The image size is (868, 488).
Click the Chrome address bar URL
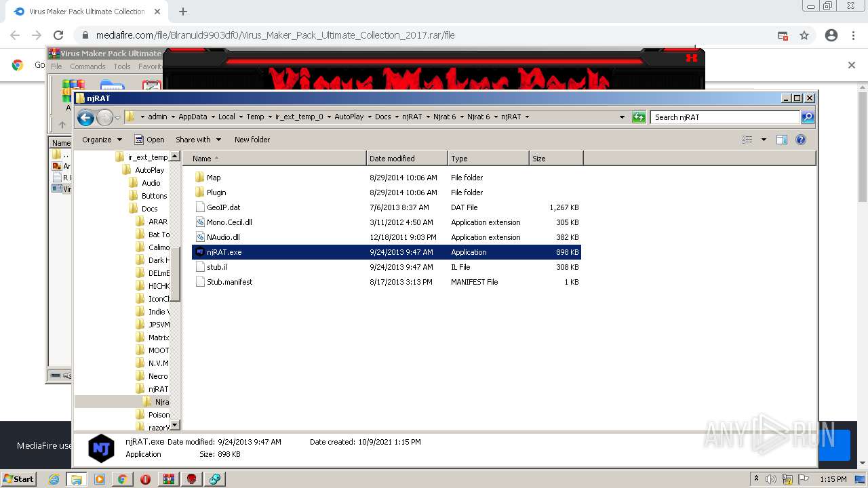click(275, 35)
